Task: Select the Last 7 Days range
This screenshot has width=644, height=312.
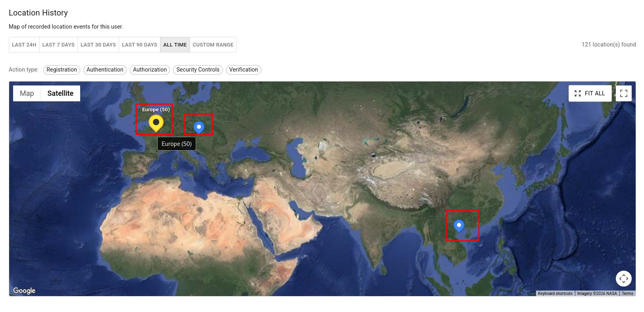Action: point(58,45)
